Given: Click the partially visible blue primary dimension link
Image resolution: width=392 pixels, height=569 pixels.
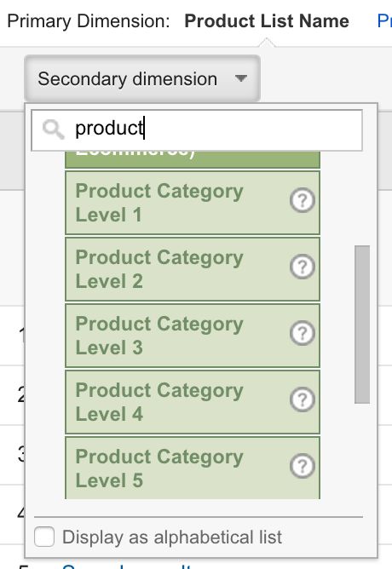Looking at the screenshot, I should coord(384,21).
